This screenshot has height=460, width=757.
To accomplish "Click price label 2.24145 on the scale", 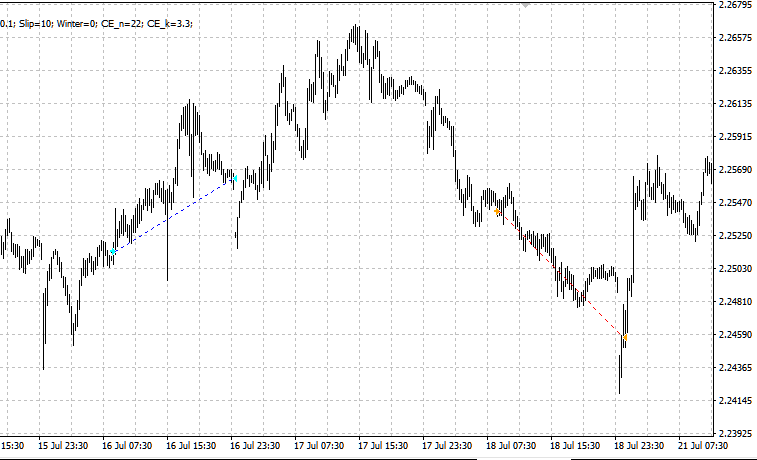I will coord(735,401).
